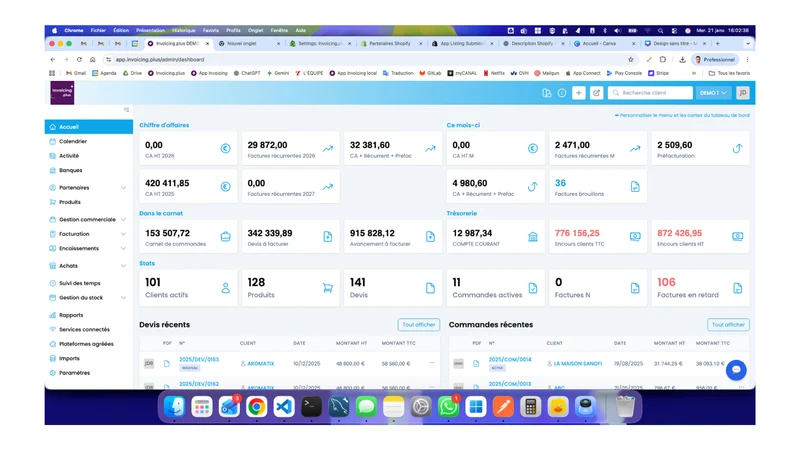Click money icon on Encours clients HT
The image size is (800, 450).
738,236
